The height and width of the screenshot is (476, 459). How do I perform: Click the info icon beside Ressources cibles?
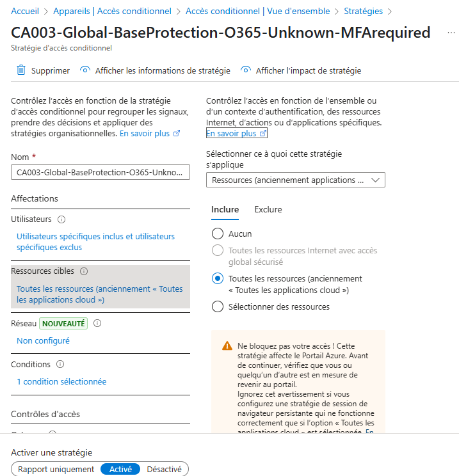coord(84,271)
